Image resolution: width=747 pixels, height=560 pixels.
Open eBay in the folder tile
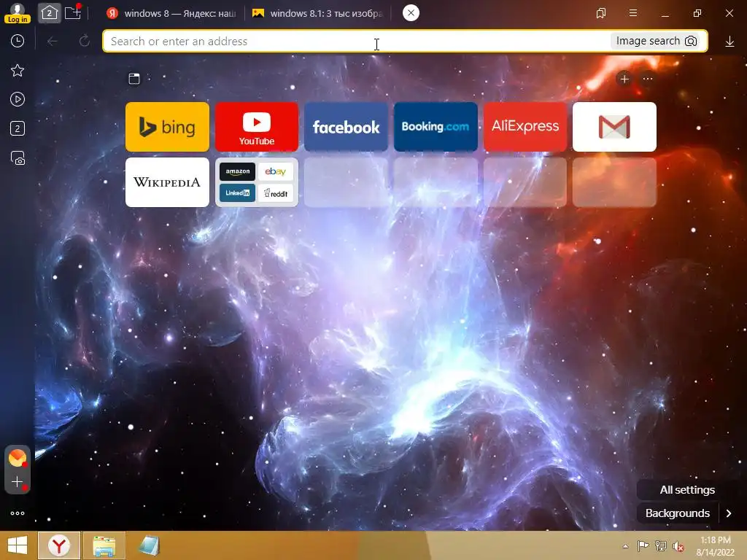click(x=275, y=171)
